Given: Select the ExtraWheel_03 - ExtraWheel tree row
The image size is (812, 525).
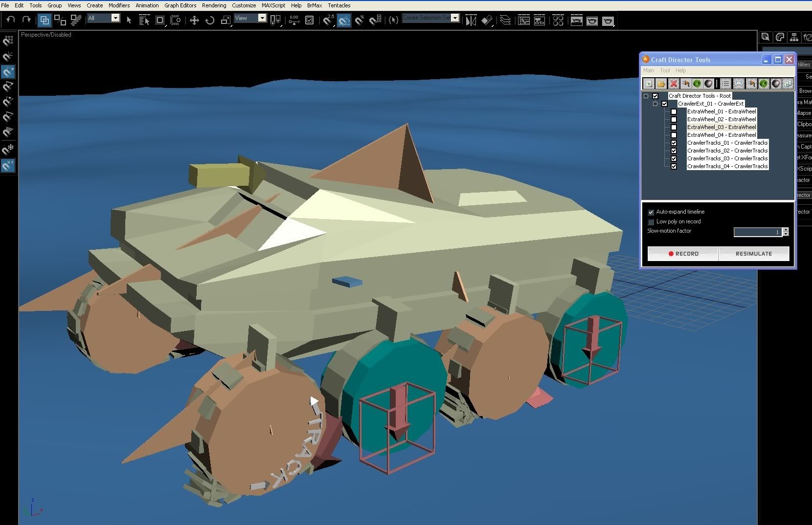Looking at the screenshot, I should (722, 127).
